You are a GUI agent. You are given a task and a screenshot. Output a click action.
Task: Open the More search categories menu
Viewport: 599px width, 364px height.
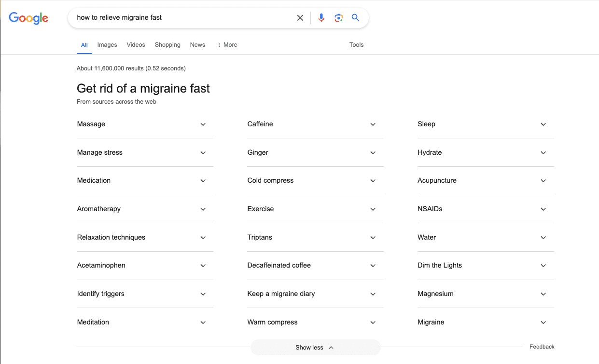(x=227, y=44)
